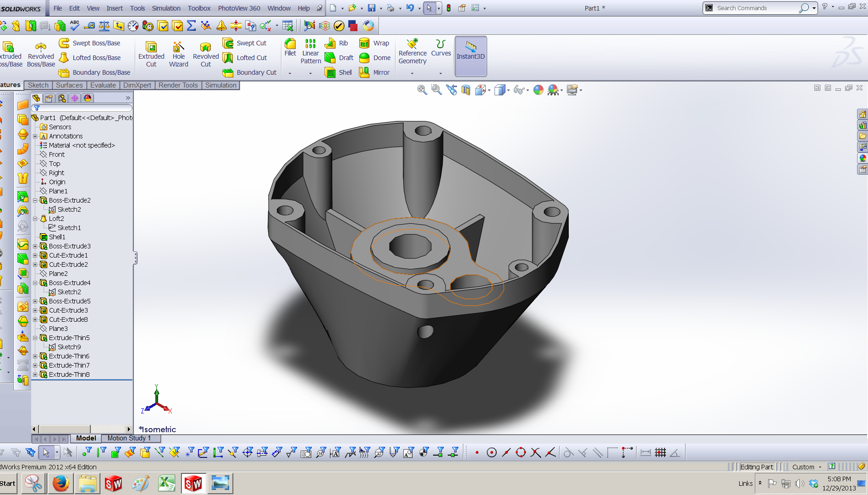Collapse the Loft2 tree node
Screen dimensions: 868x495
(35, 219)
